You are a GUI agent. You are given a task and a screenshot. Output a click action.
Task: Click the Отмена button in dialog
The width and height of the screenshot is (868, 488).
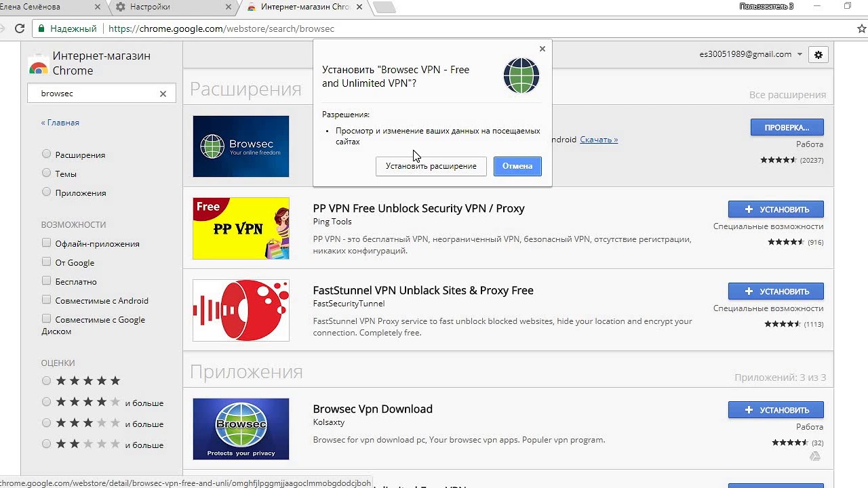(517, 166)
